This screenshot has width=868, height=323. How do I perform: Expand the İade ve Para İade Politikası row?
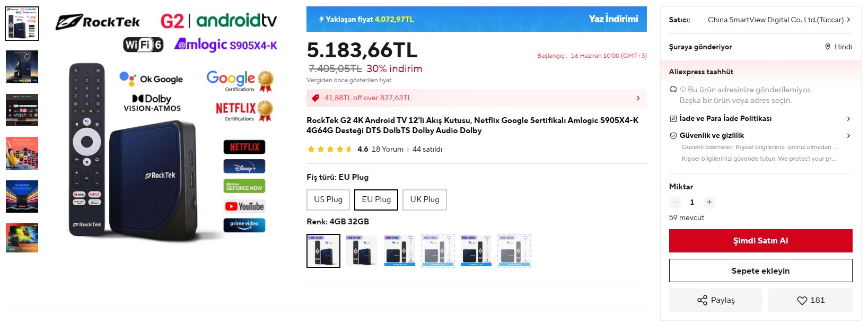[760, 119]
